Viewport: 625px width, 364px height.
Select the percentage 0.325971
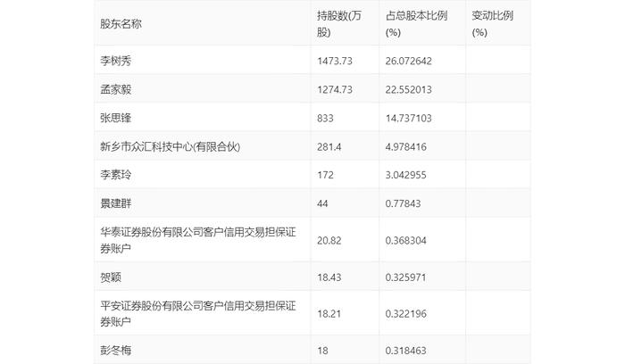(x=405, y=277)
